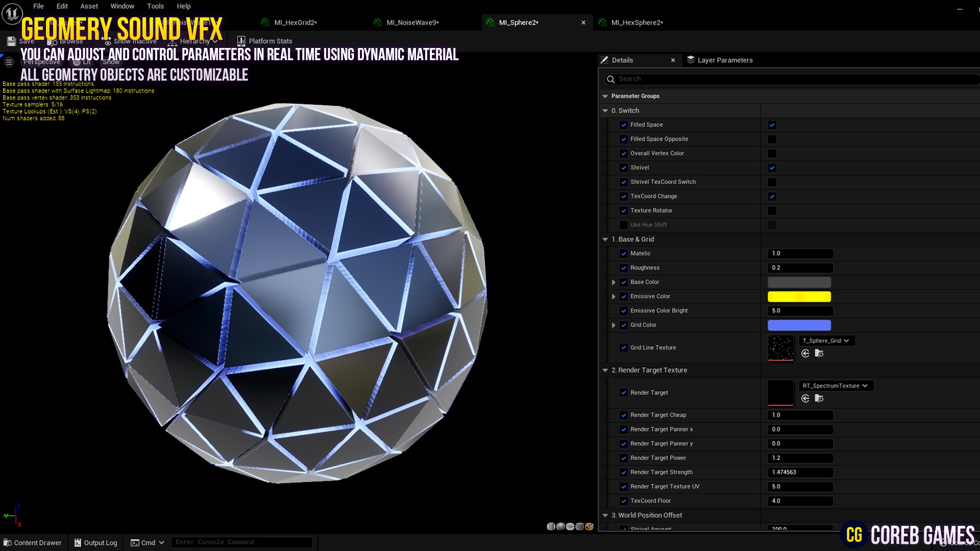Click the Enter Console Command field
The height and width of the screenshot is (551, 980).
point(242,542)
